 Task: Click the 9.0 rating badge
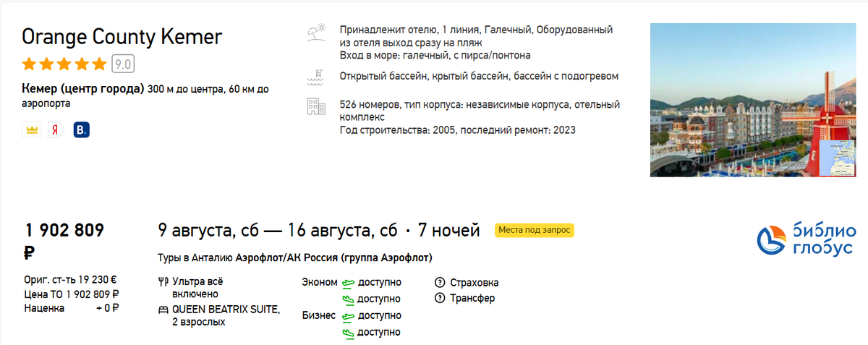pos(123,64)
